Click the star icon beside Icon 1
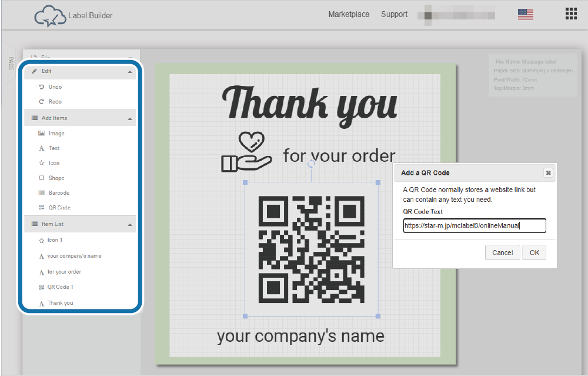This screenshot has height=376, width=588. pyautogui.click(x=42, y=241)
